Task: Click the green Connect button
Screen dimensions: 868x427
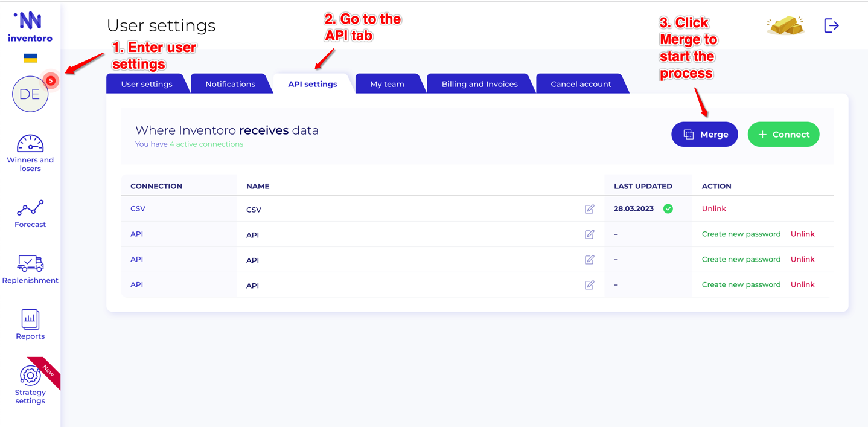Action: tap(783, 135)
